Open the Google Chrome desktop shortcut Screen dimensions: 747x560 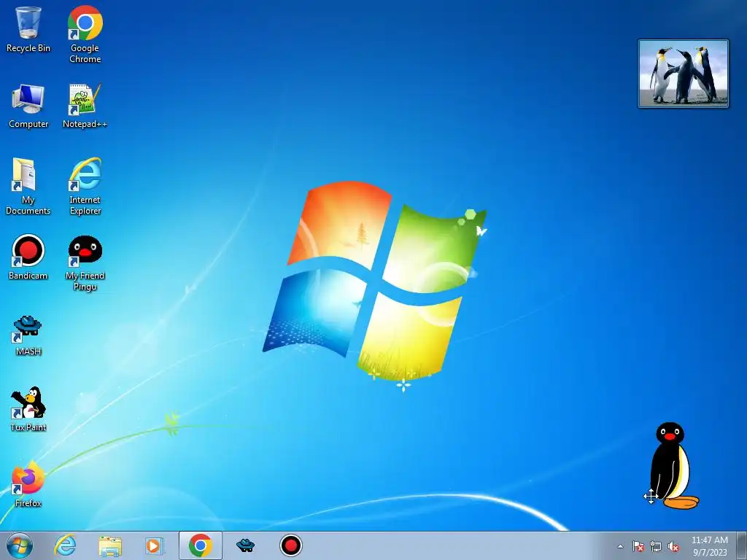tap(85, 34)
